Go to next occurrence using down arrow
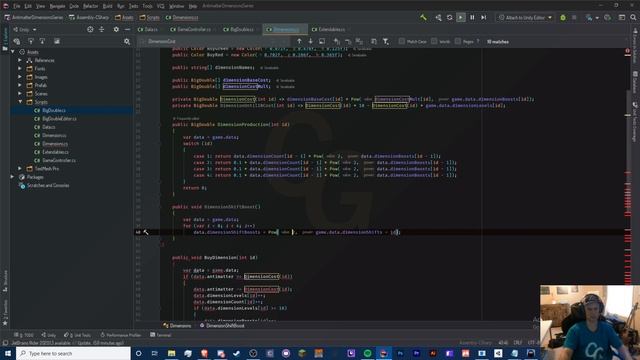Screen dimensions: 640x360 (x=311, y=41)
